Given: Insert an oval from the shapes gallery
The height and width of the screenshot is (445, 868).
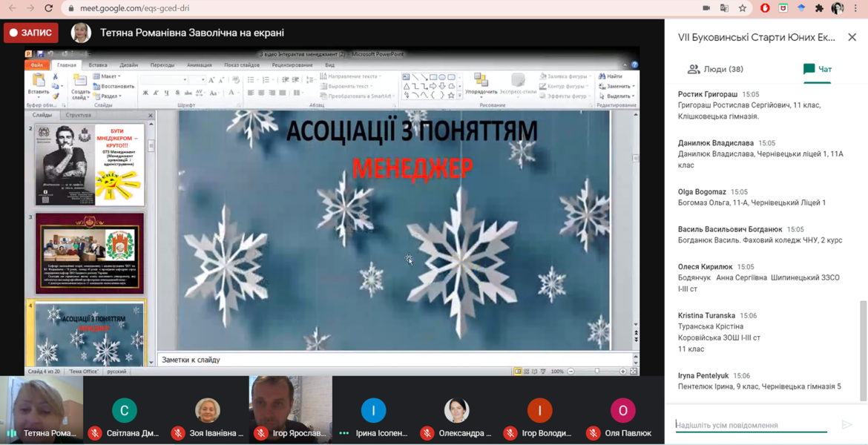Looking at the screenshot, I should [x=442, y=77].
